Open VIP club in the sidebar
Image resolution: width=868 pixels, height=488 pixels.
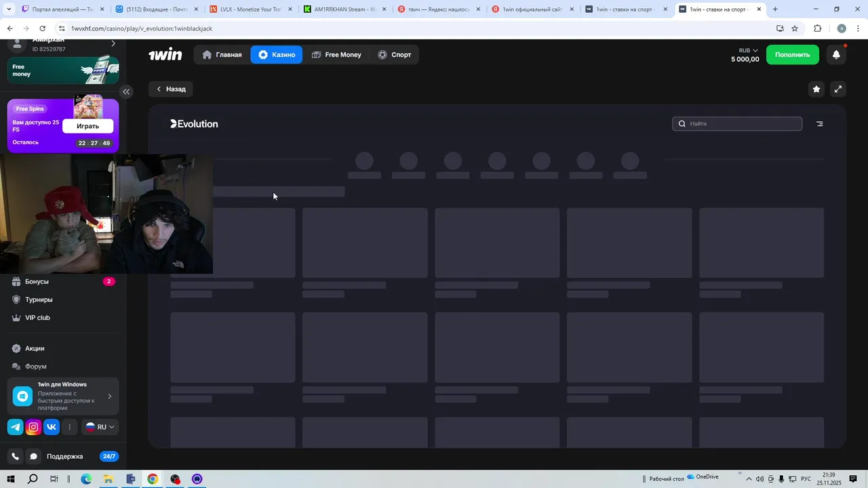click(x=37, y=318)
